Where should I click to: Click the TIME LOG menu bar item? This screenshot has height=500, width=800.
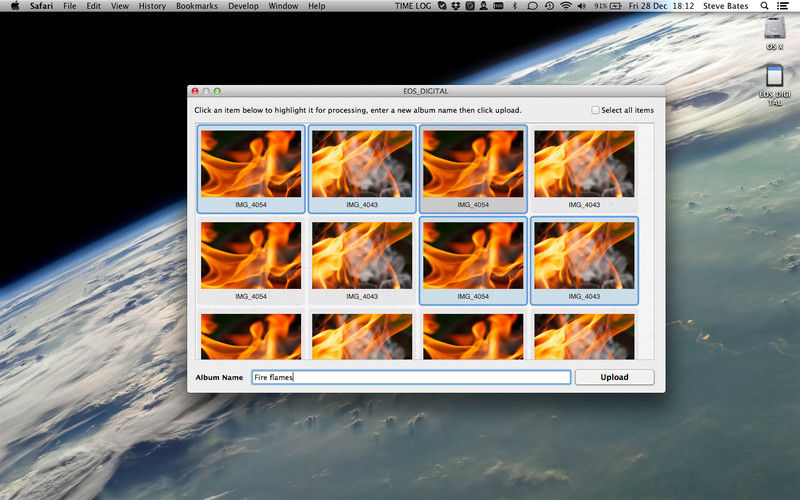point(413,6)
